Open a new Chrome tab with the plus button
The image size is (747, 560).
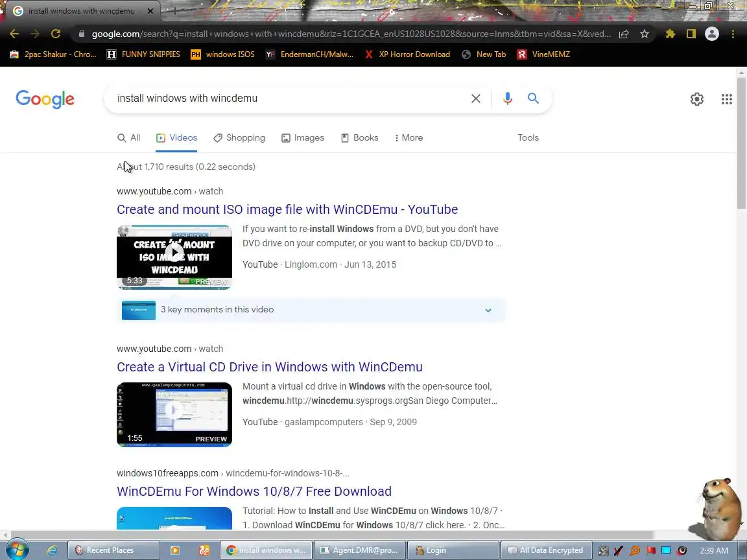[x=174, y=10]
